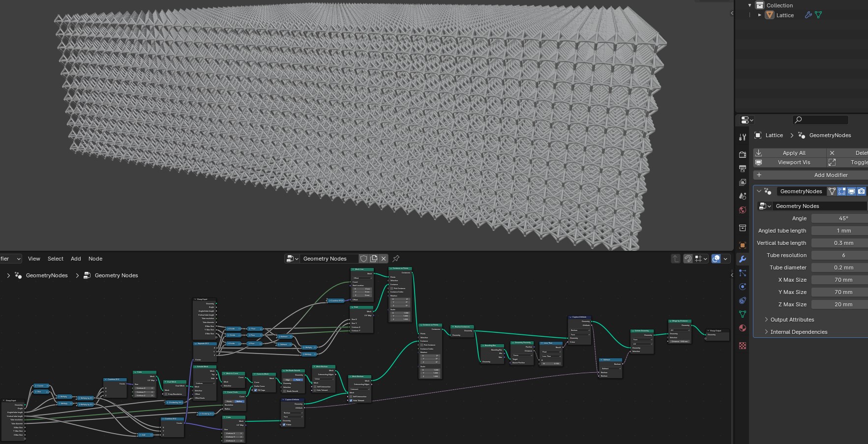The width and height of the screenshot is (868, 444).
Task: Toggle the modifier Edit Mode display
Action: (842, 191)
